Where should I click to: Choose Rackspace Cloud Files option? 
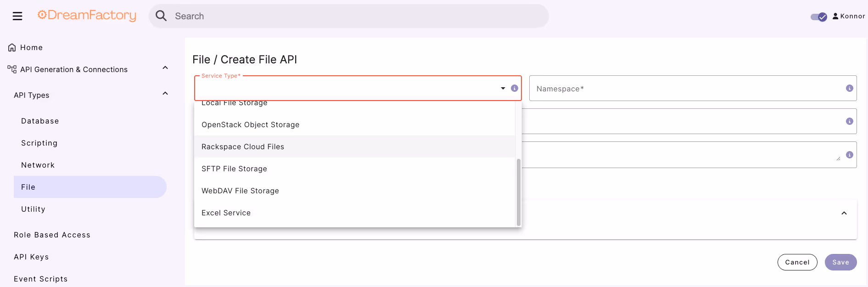354,146
